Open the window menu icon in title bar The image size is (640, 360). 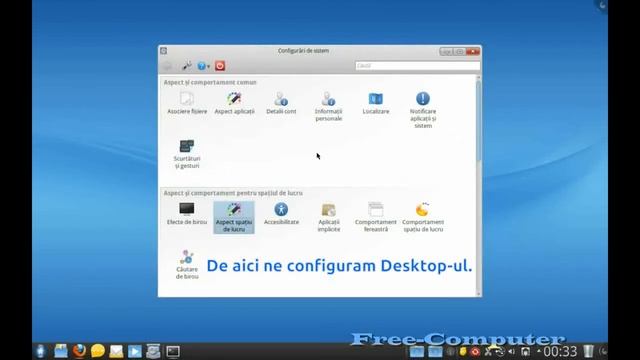[x=164, y=51]
